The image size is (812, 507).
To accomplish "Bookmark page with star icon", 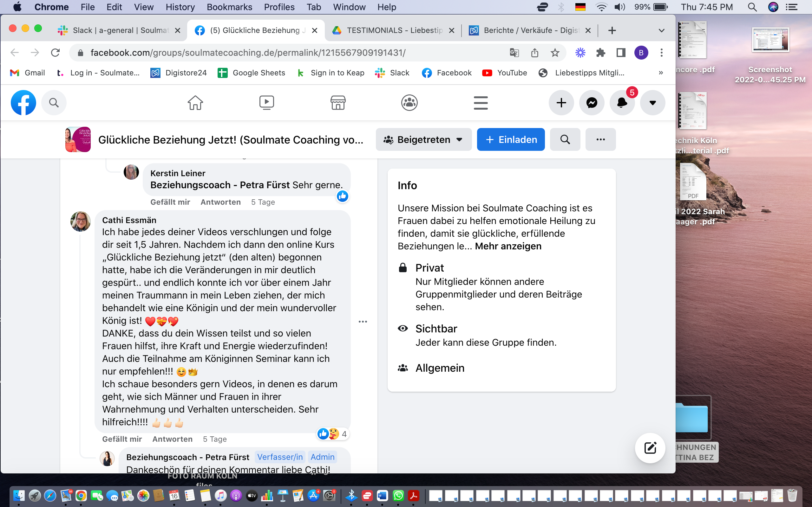I will 555,53.
